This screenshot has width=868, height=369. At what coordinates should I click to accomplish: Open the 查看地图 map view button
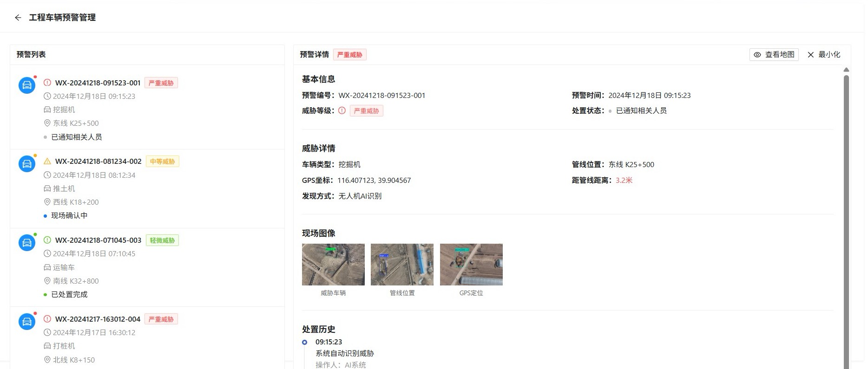tap(774, 55)
